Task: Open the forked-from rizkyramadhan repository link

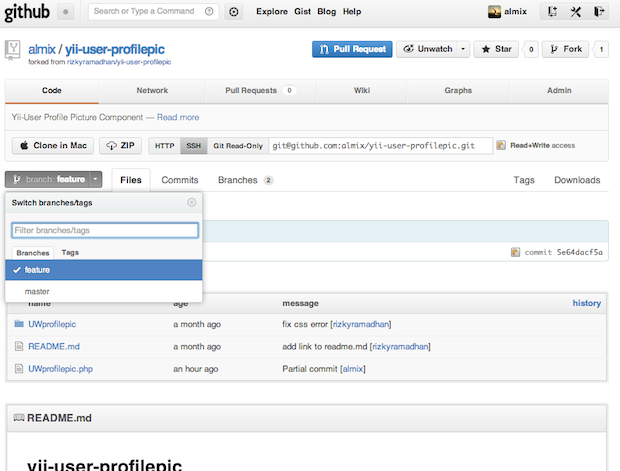Action: [x=119, y=62]
